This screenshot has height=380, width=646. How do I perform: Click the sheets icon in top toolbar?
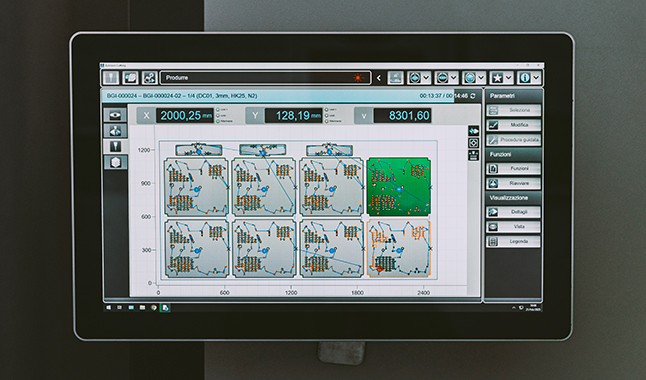[130, 77]
